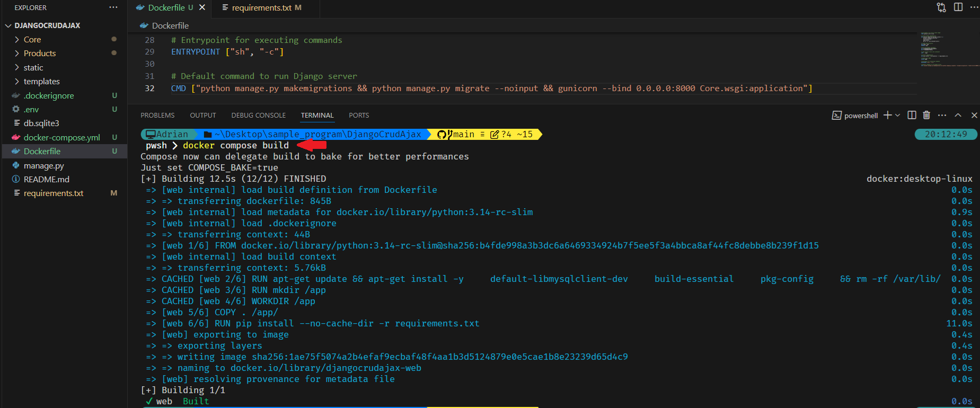
Task: Switch to the DEBUG CONSOLE tab
Action: tap(258, 115)
